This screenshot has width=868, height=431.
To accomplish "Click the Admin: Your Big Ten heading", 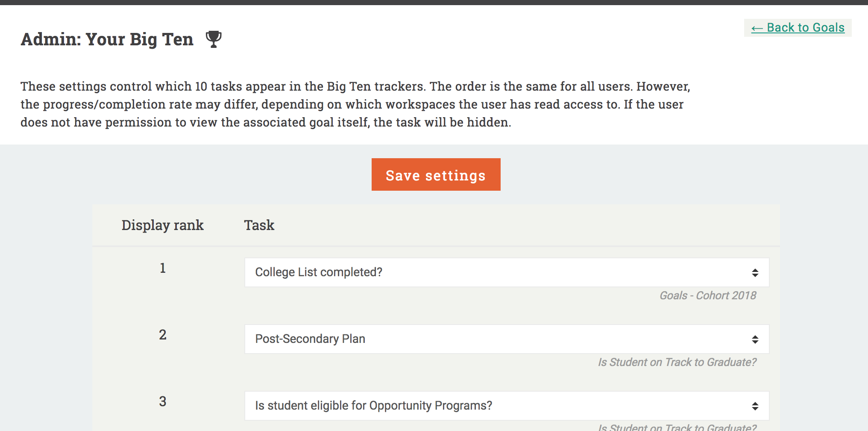I will pos(107,39).
